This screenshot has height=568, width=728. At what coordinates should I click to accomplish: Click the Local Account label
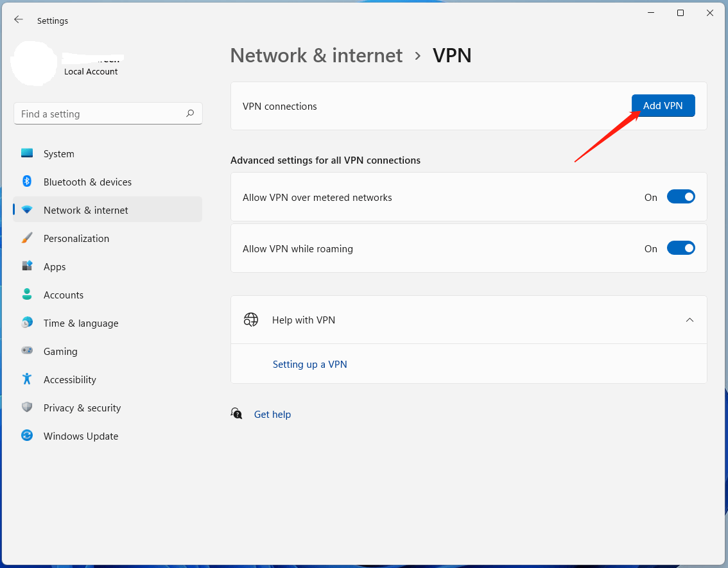91,71
